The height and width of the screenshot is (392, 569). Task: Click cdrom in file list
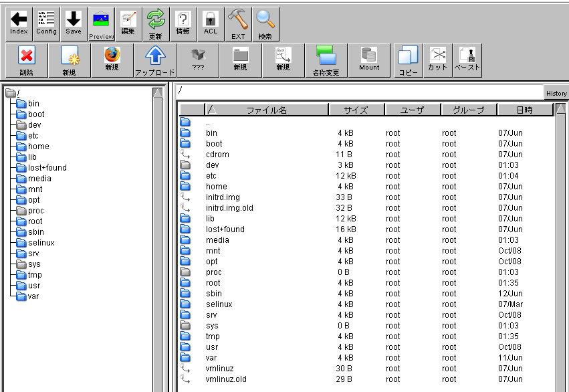pos(217,155)
